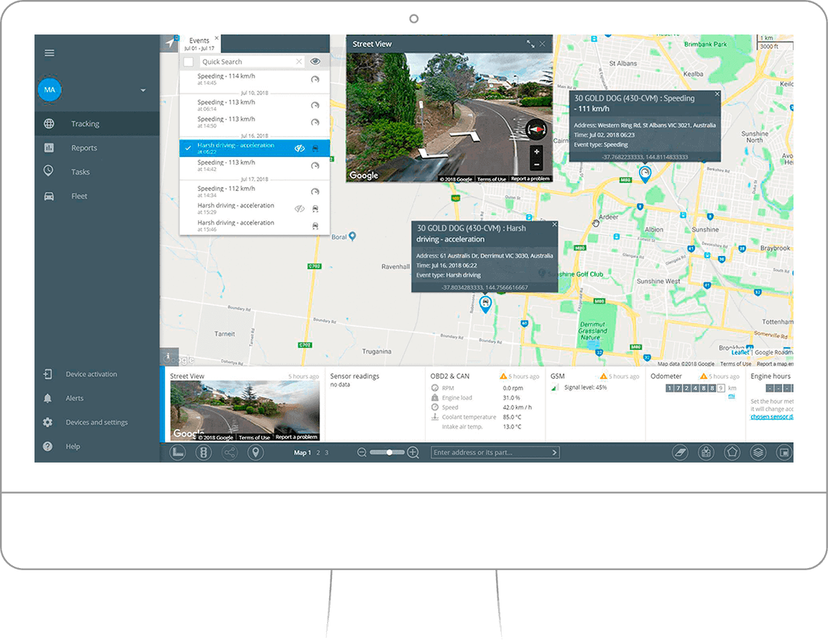The height and width of the screenshot is (644, 828).
Task: Click the navigation arrow icon beside Events tab
Action: click(x=170, y=43)
